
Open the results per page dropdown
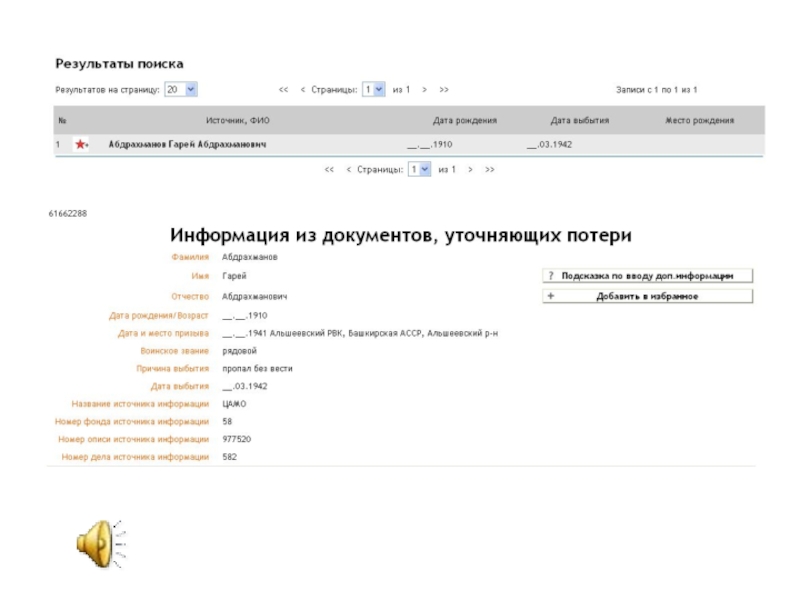180,90
